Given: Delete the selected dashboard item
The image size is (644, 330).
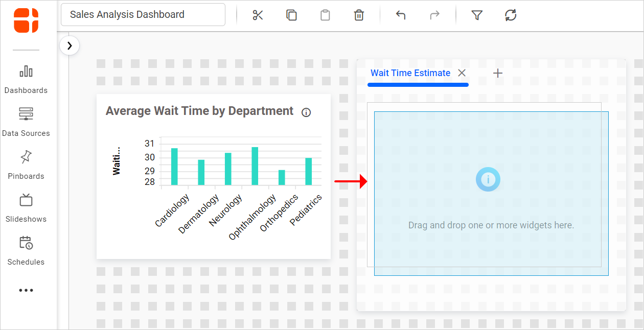Looking at the screenshot, I should 359,15.
